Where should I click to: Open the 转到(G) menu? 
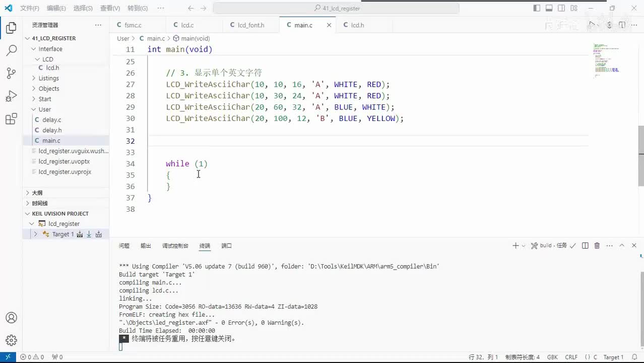pos(138,8)
